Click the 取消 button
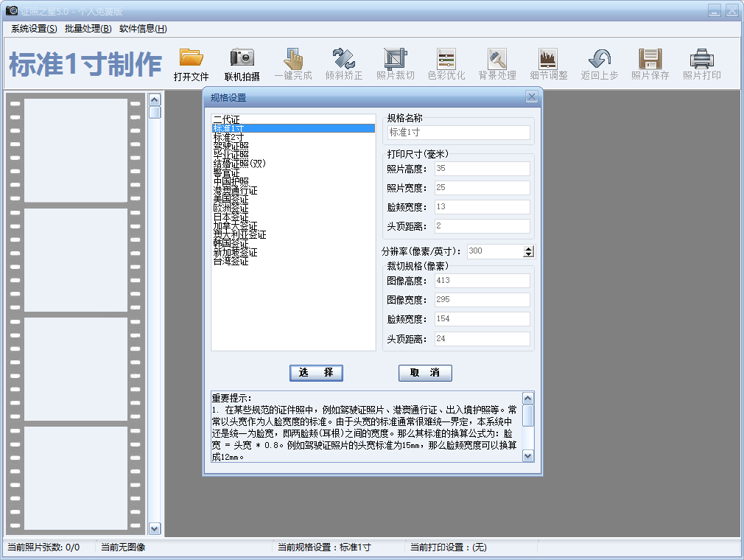Screen dimensions: 744x560 pyautogui.click(x=425, y=373)
